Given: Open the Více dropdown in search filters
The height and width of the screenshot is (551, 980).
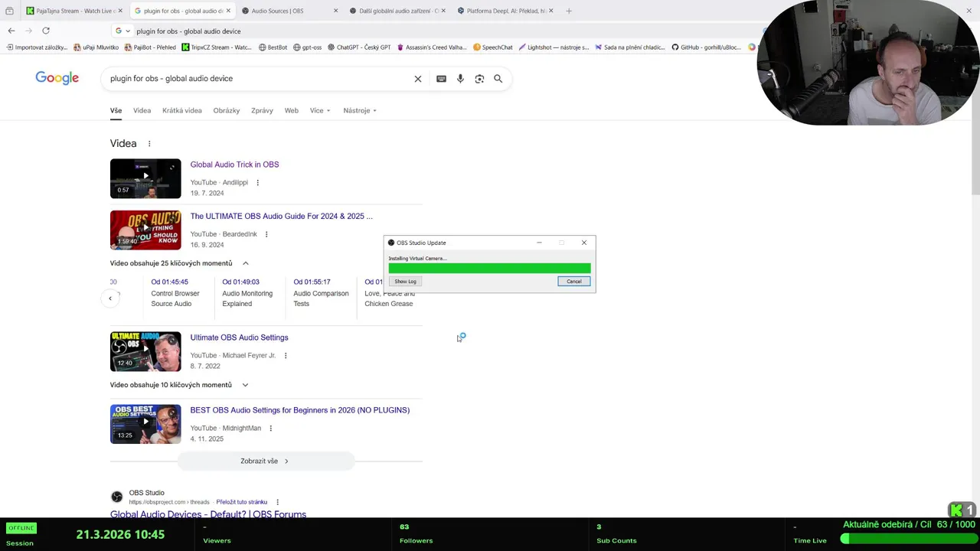Looking at the screenshot, I should [x=320, y=111].
